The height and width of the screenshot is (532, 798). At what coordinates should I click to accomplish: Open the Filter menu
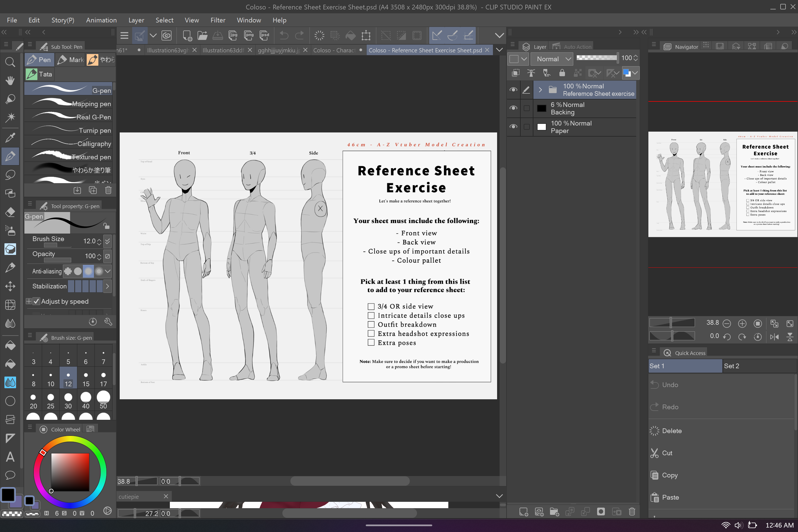coord(218,20)
